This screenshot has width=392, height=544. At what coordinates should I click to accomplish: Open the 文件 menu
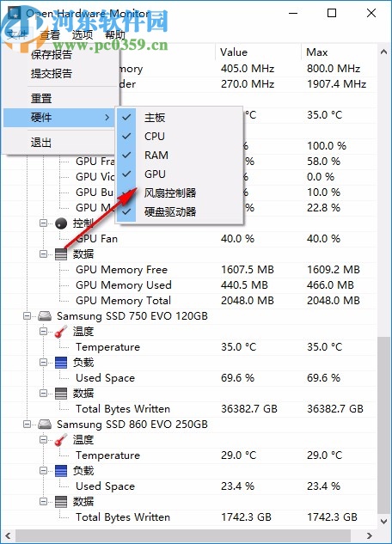pyautogui.click(x=17, y=34)
